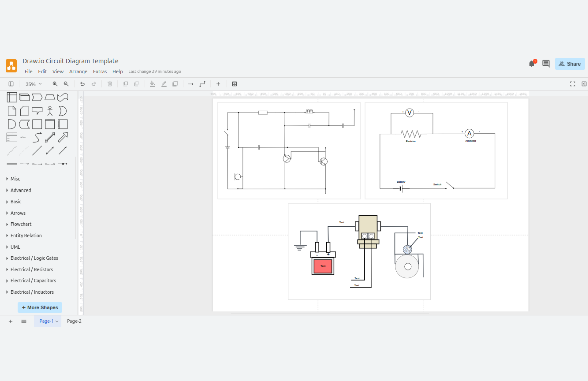Open the 35% zoom dropdown

pos(33,84)
